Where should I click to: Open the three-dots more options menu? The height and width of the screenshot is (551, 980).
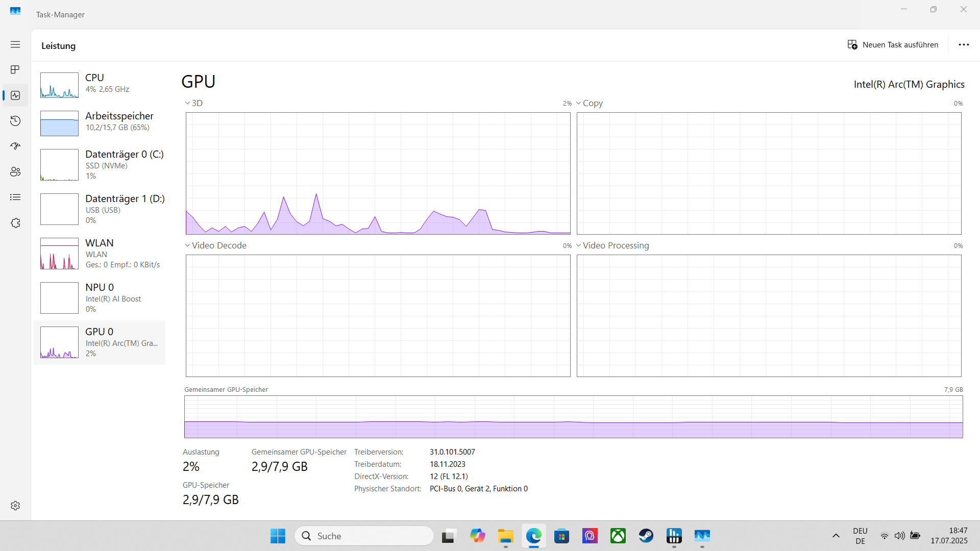tap(964, 45)
